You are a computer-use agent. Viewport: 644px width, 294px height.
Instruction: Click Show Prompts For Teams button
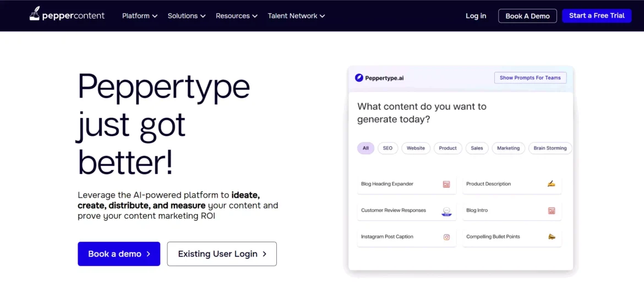[530, 78]
